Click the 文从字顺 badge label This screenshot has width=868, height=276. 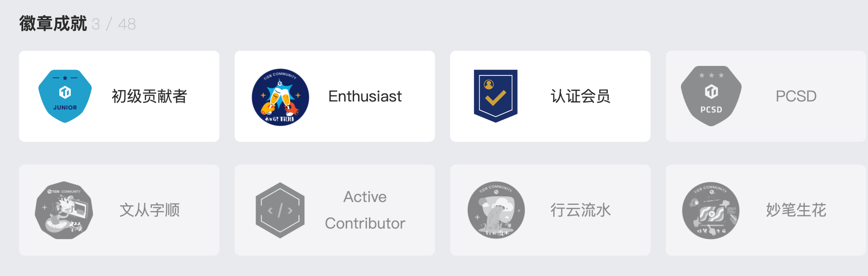pos(150,210)
